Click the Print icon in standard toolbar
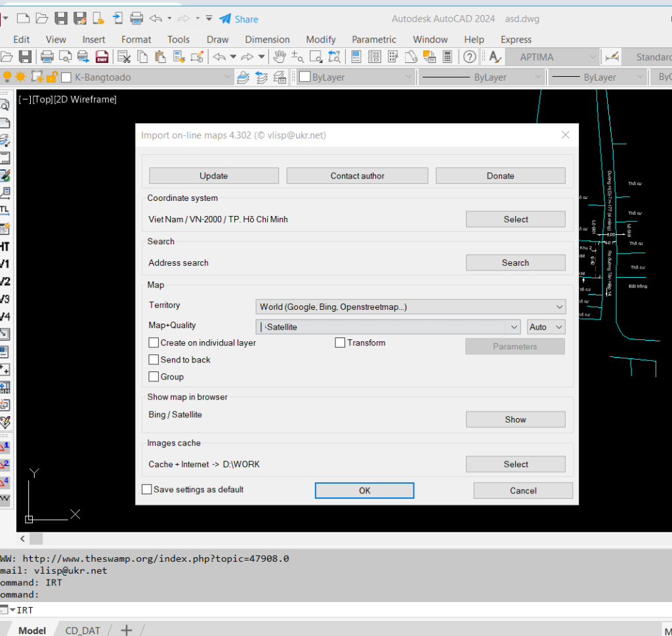Image resolution: width=672 pixels, height=636 pixels. pyautogui.click(x=47, y=56)
